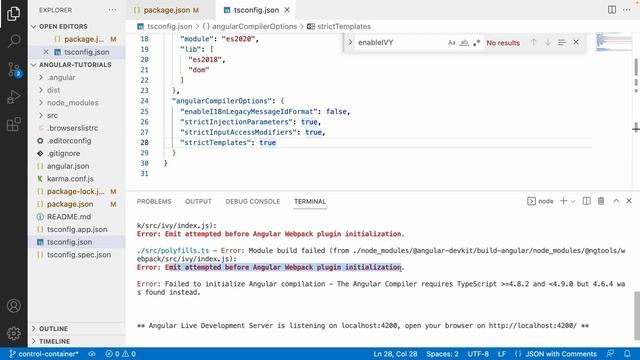Expand the replace field chevron in find

[350, 42]
